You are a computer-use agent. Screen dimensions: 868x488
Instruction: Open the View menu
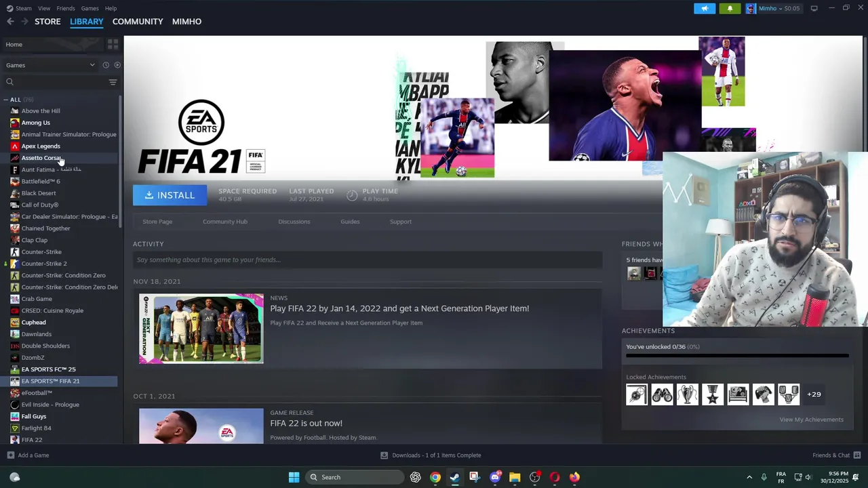click(x=44, y=8)
